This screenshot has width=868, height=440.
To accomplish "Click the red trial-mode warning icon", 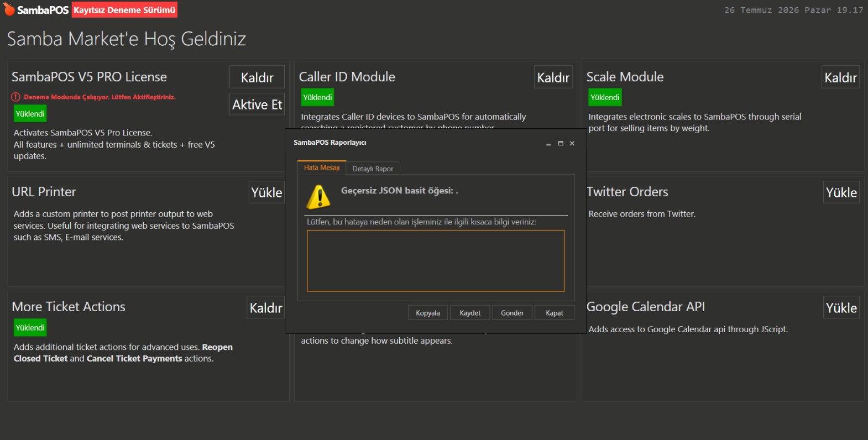I will point(15,97).
